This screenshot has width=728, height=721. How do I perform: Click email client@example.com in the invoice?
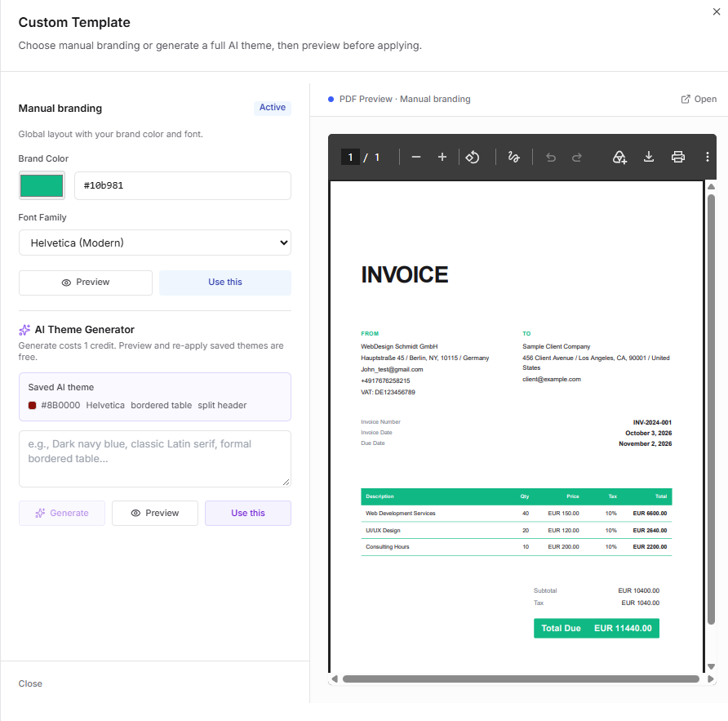552,379
